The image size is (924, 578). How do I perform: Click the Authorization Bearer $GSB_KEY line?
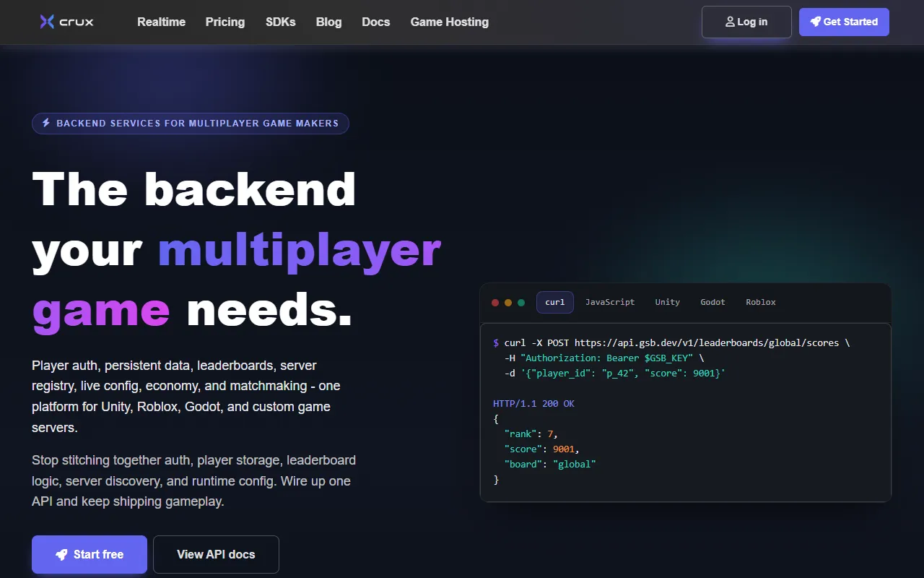tap(604, 358)
